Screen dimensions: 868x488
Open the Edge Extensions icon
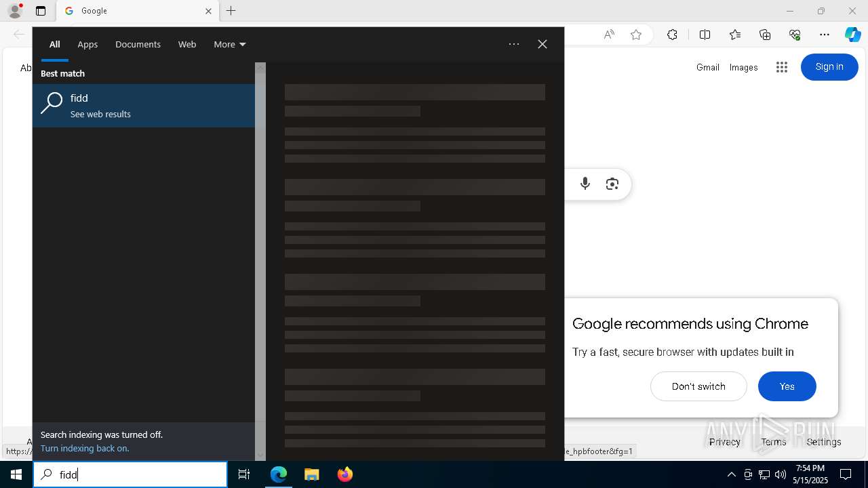(672, 35)
